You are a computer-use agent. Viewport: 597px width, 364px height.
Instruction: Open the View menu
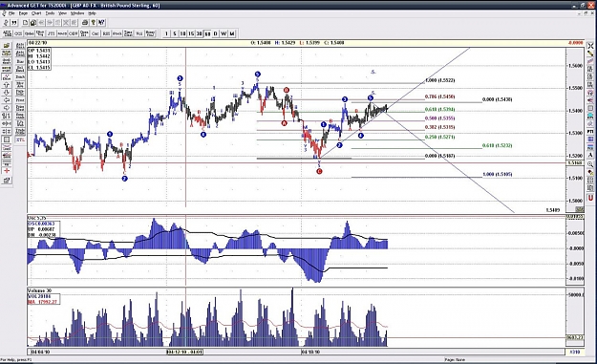[62, 13]
